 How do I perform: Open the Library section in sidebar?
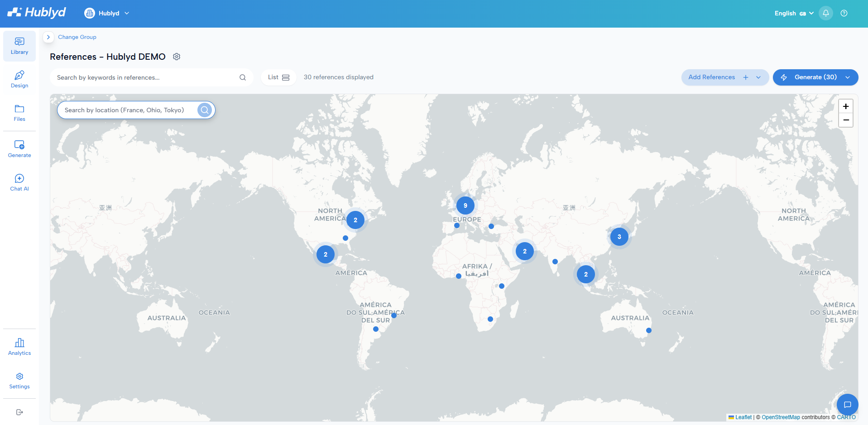tap(19, 46)
